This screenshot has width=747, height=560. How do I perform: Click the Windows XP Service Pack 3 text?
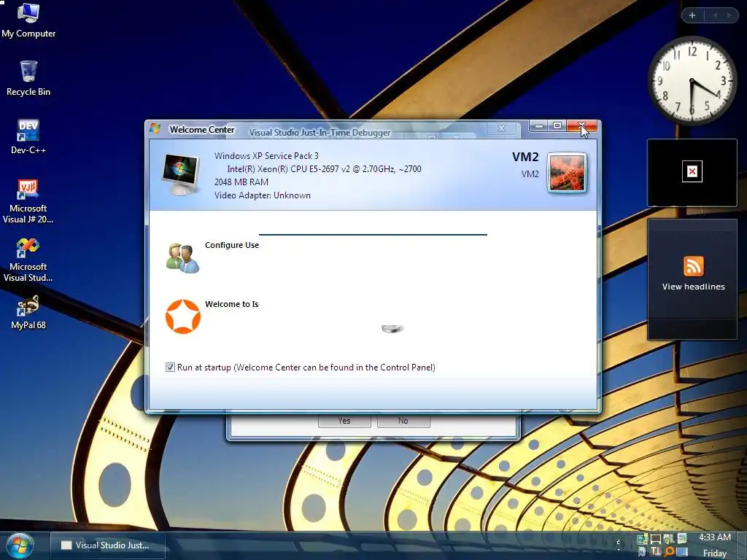click(x=266, y=156)
